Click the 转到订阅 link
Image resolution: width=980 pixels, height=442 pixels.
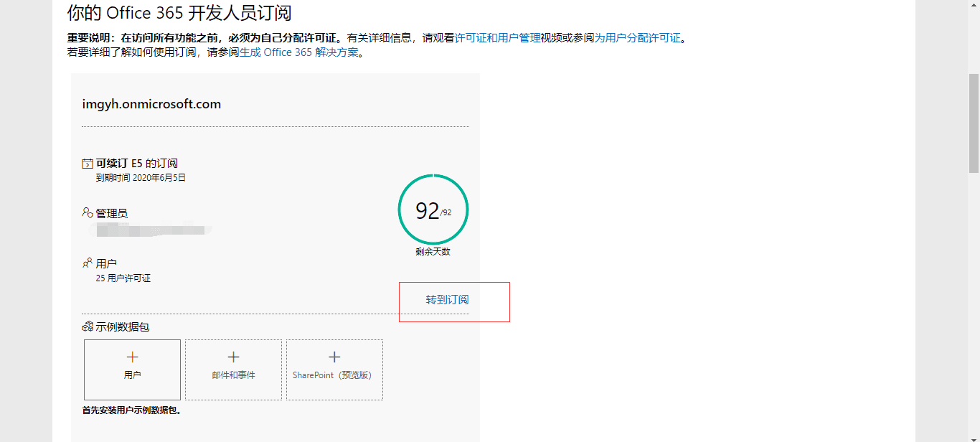(447, 300)
